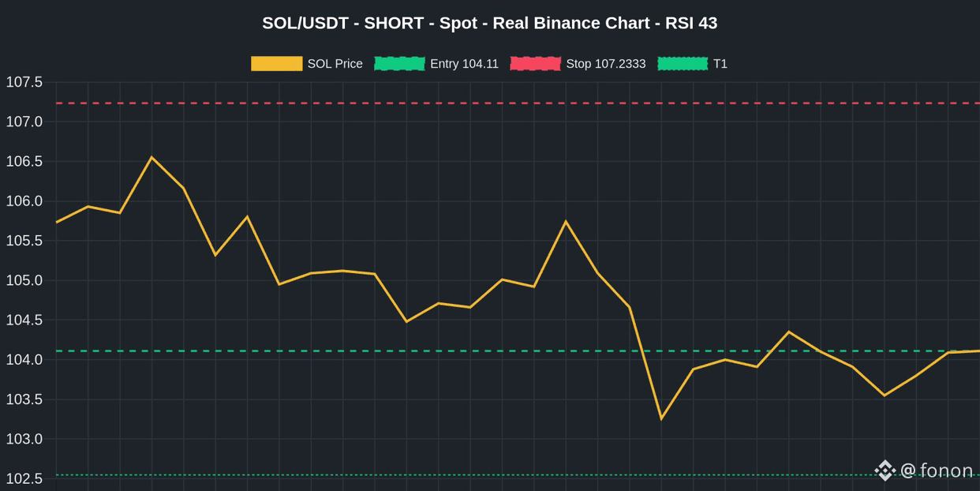Toggle the Entry 104.11 legend item
Screen dimensions: 980x491
436,64
